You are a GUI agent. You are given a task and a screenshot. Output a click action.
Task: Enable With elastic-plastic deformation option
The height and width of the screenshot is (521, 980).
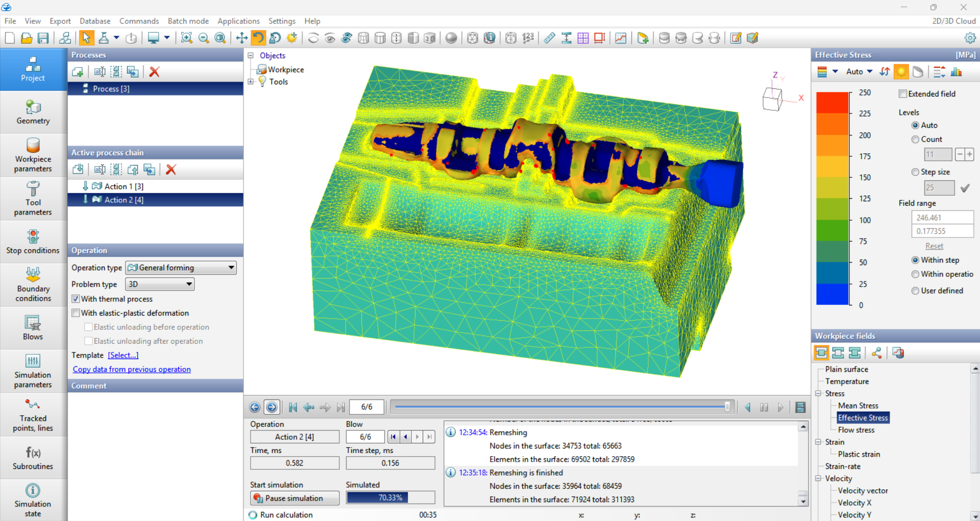pos(76,313)
